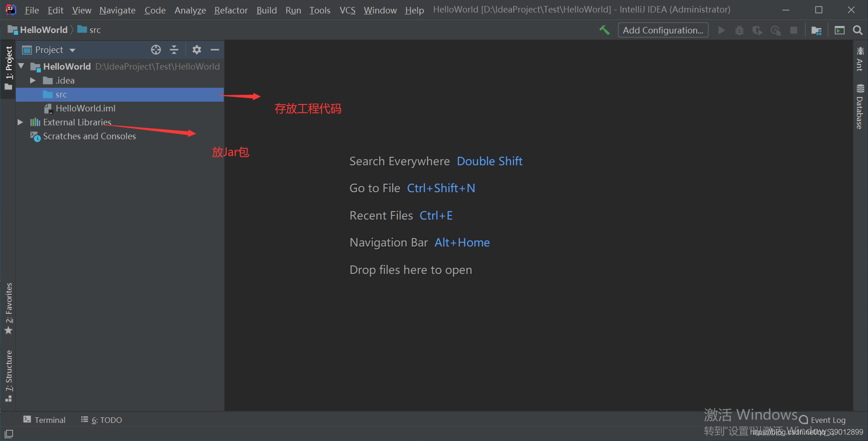
Task: Open the 6: TODO tool window
Action: pyautogui.click(x=101, y=420)
